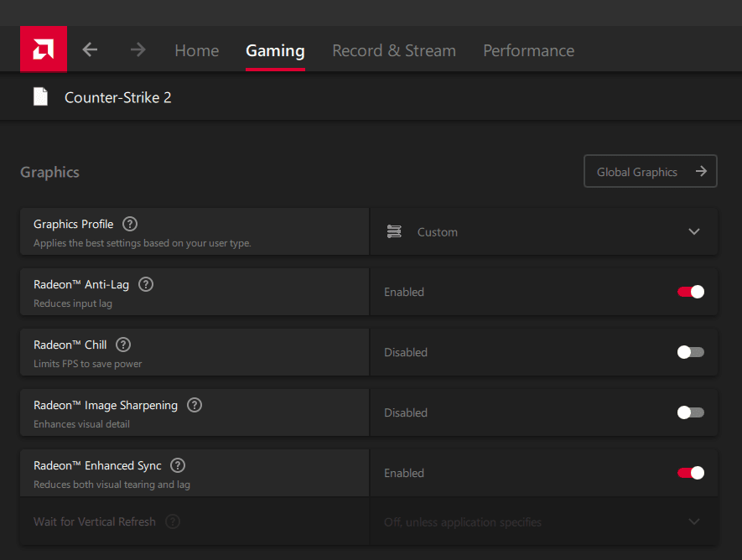
Task: Open the Radeon Chill help tooltip
Action: point(122,345)
